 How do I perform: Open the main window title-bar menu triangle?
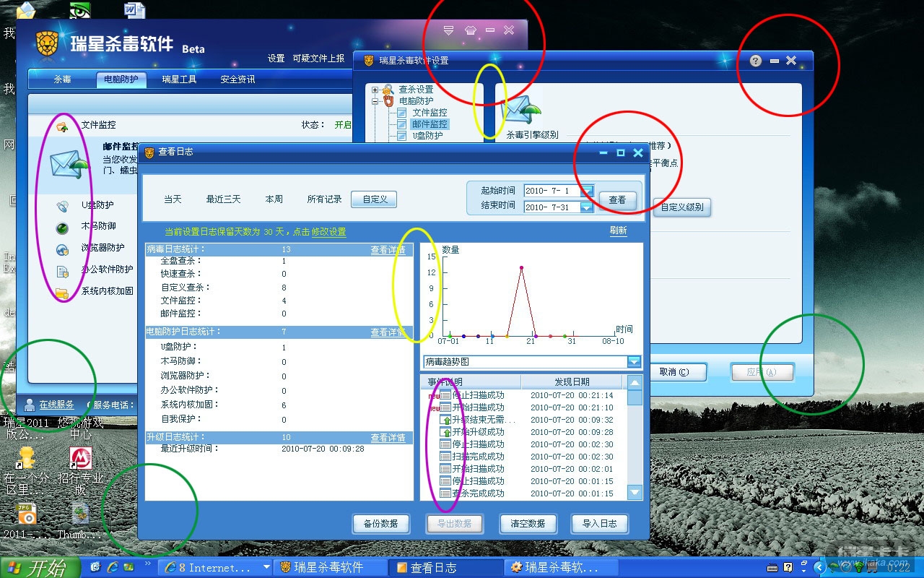click(x=448, y=30)
